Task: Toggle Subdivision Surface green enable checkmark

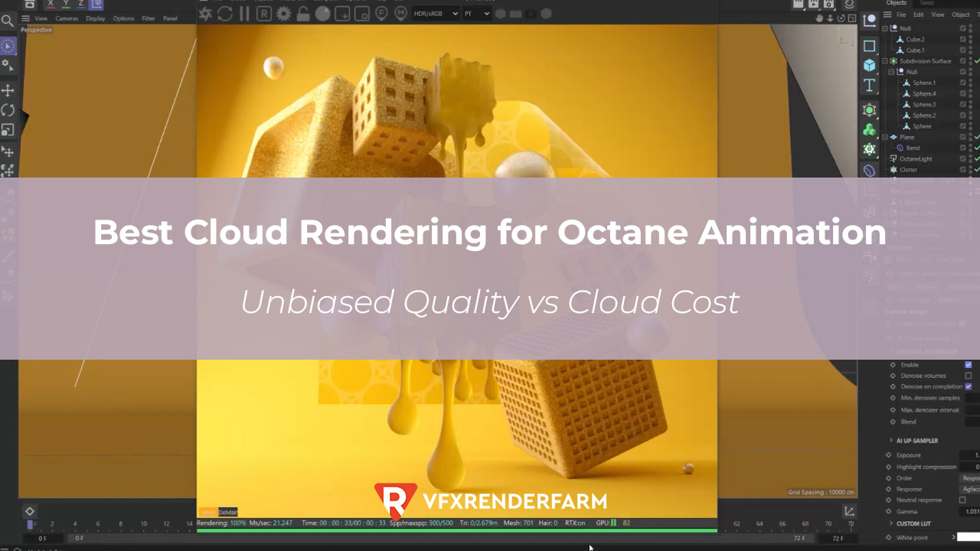Action: [977, 61]
